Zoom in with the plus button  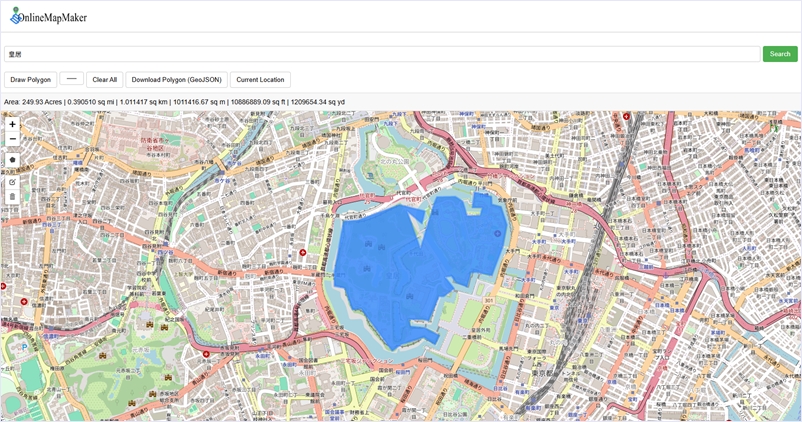(12, 125)
